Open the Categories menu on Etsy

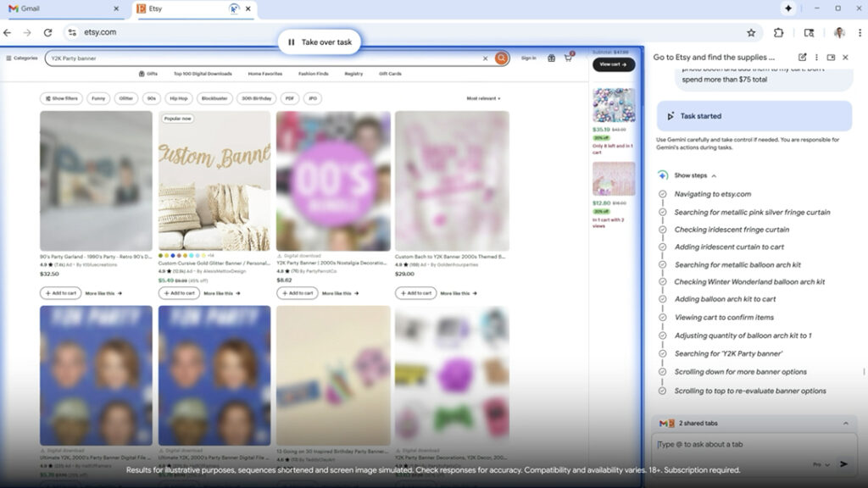tap(22, 58)
